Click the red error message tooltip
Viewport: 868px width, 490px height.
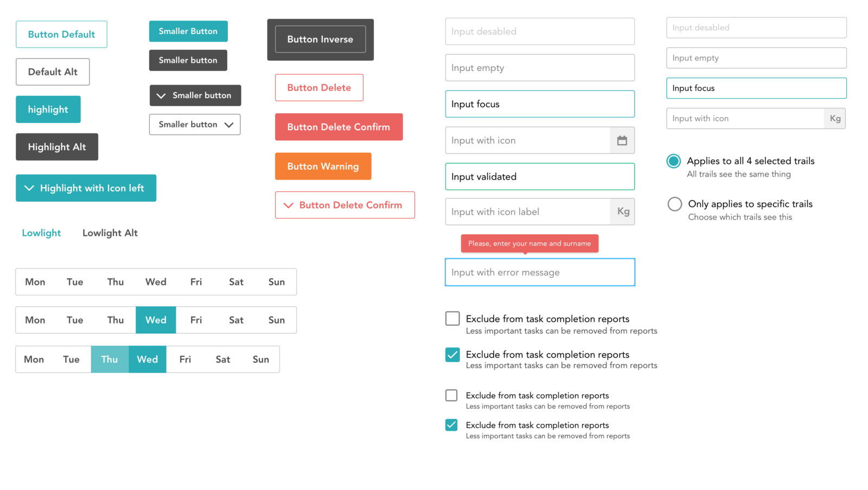click(x=529, y=243)
